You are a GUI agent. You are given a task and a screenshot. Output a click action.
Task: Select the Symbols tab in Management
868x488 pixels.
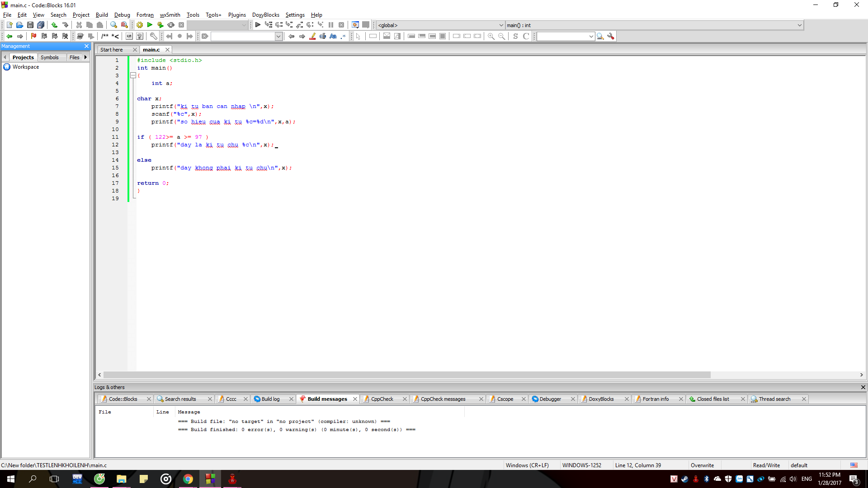click(x=50, y=57)
